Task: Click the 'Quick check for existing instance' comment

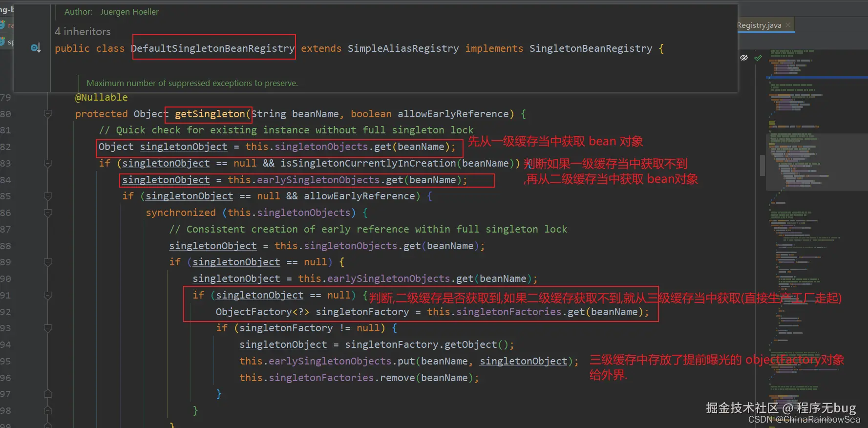Action: click(x=286, y=130)
